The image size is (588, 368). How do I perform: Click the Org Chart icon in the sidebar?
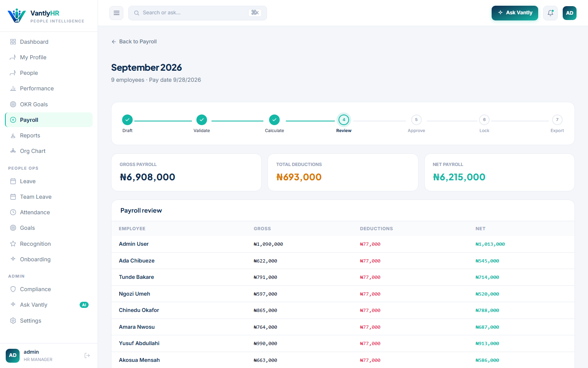click(x=13, y=151)
